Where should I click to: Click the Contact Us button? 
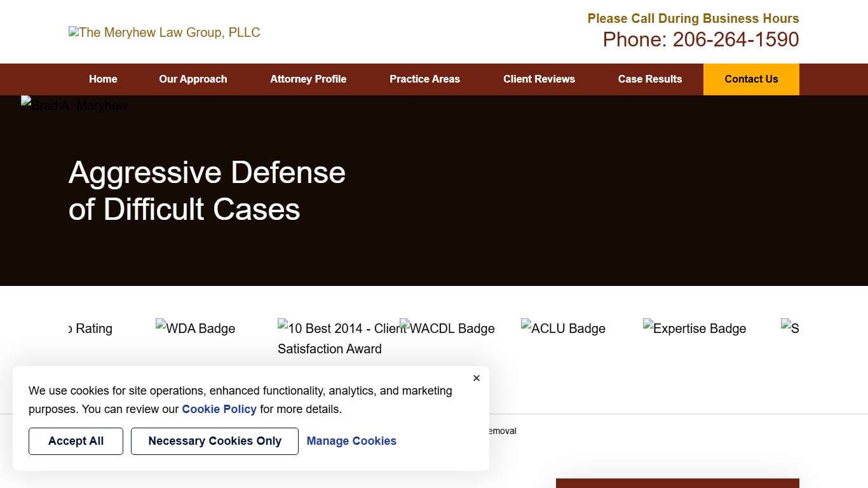point(751,79)
